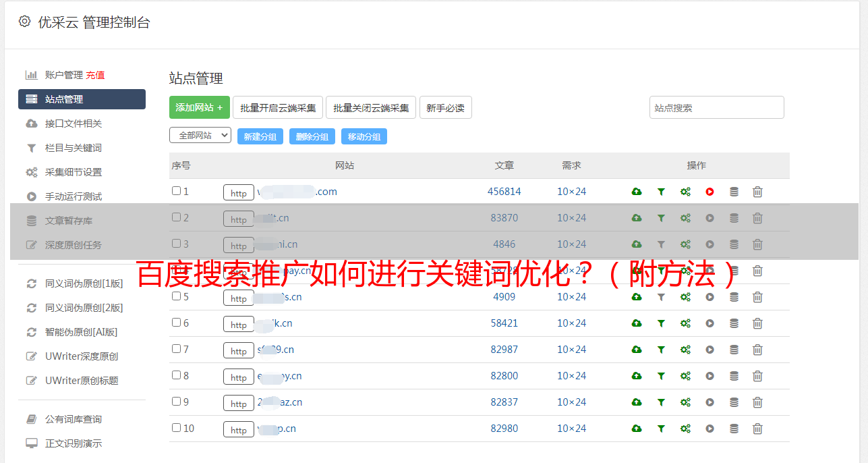The height and width of the screenshot is (463, 868).
Task: Open 手动运行测试 in the sidebar
Action: pos(74,196)
